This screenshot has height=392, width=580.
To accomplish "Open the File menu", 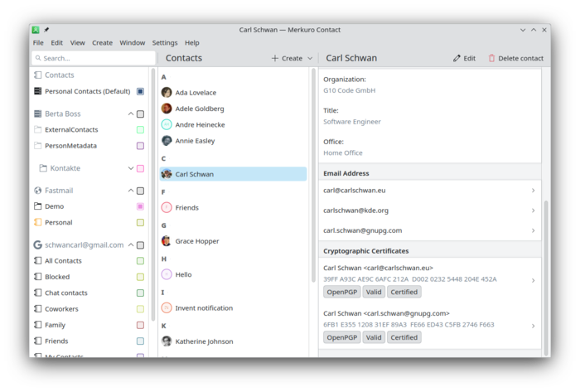I will click(38, 43).
